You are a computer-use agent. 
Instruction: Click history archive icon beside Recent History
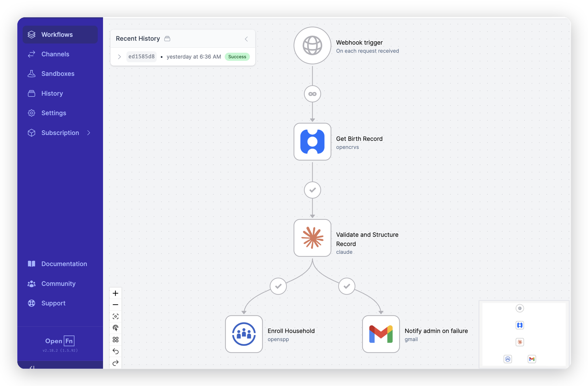[167, 39]
